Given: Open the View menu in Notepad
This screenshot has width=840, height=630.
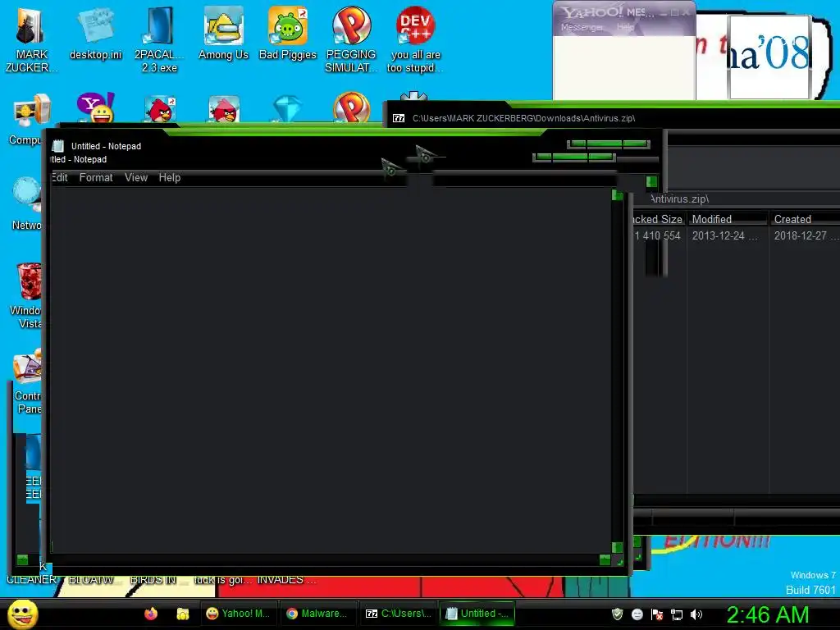Looking at the screenshot, I should [136, 177].
